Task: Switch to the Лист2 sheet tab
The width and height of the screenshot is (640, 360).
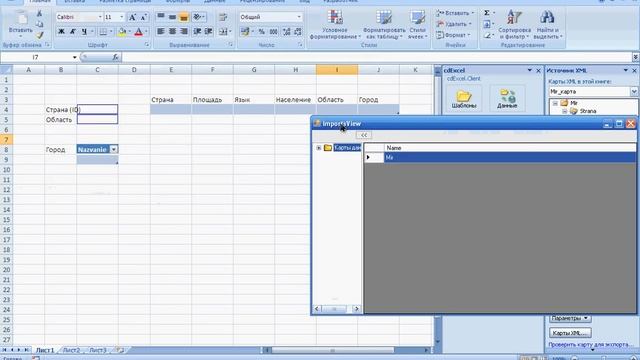Action: (x=71, y=350)
